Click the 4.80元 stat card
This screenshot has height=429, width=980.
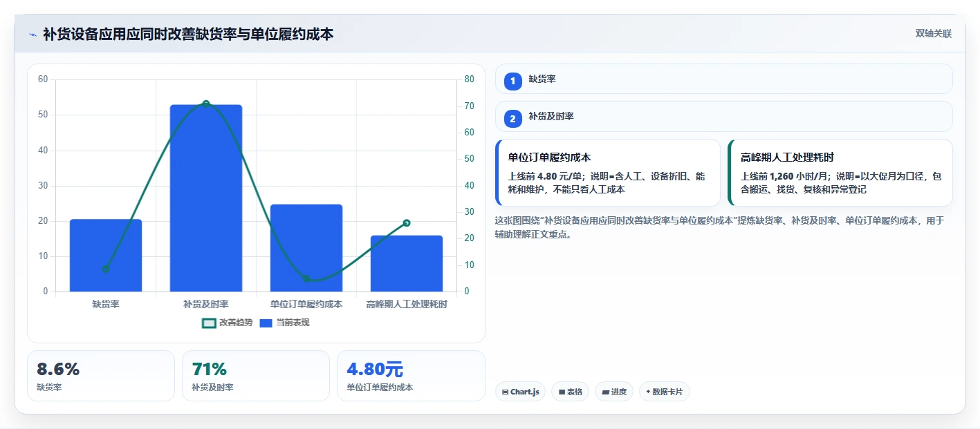coord(411,376)
